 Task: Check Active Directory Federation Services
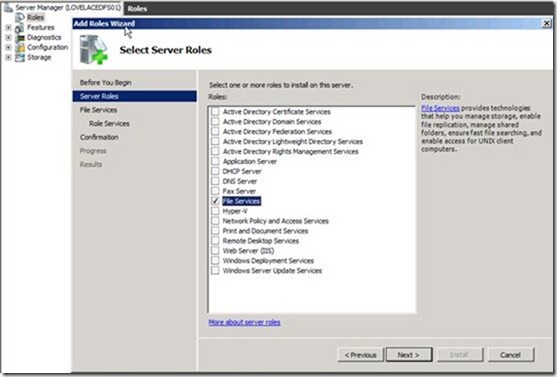215,131
